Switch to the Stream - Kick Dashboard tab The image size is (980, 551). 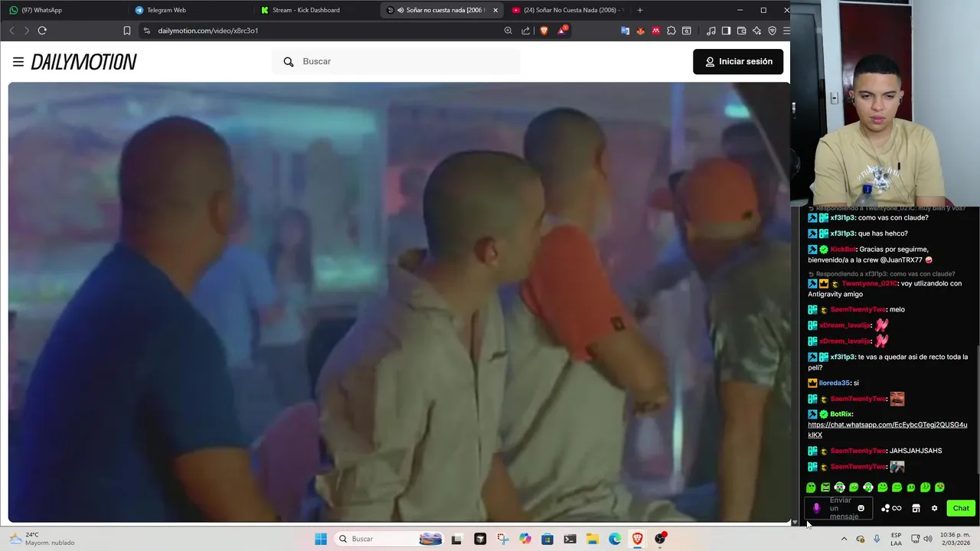314,10
